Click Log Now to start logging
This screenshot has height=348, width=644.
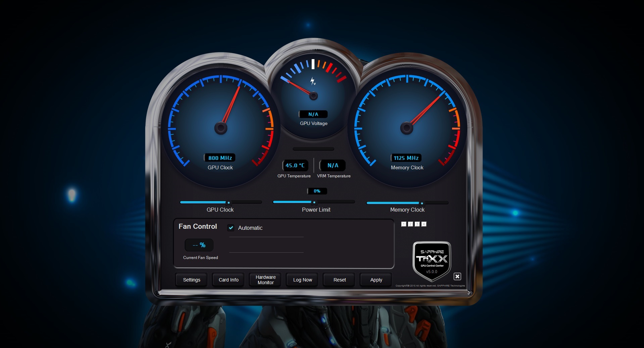302,279
